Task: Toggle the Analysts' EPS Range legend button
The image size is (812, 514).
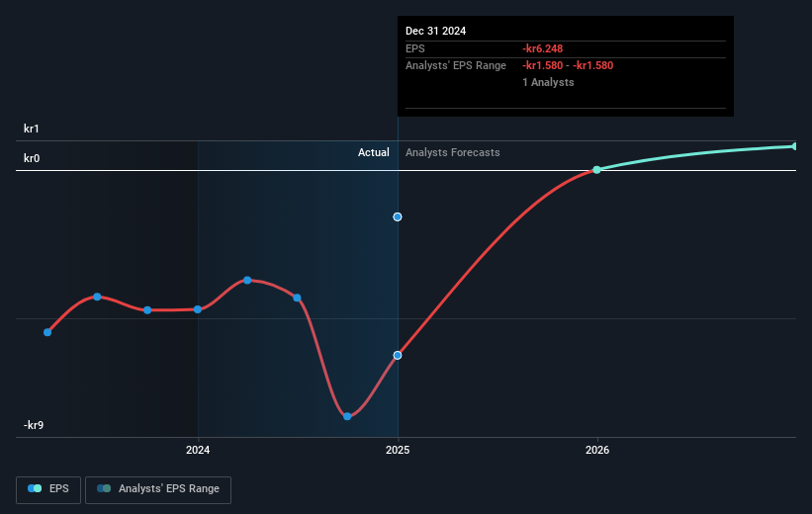Action: [x=158, y=489]
